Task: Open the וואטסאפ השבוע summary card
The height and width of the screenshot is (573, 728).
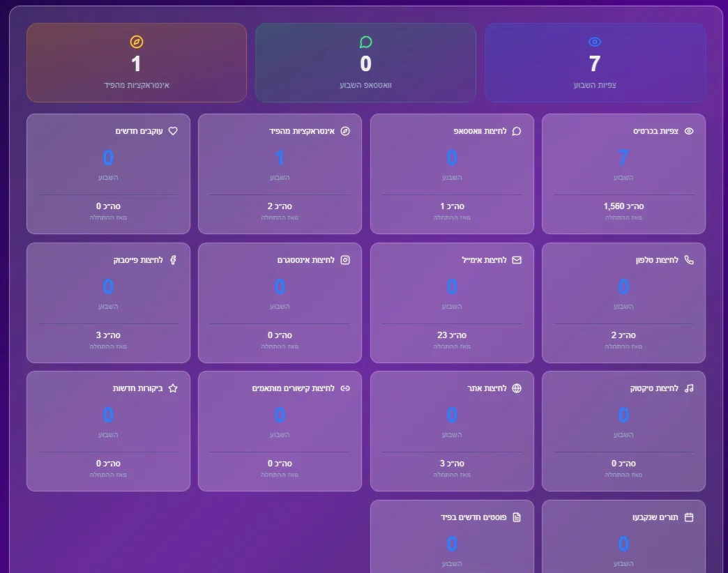Action: (x=366, y=63)
